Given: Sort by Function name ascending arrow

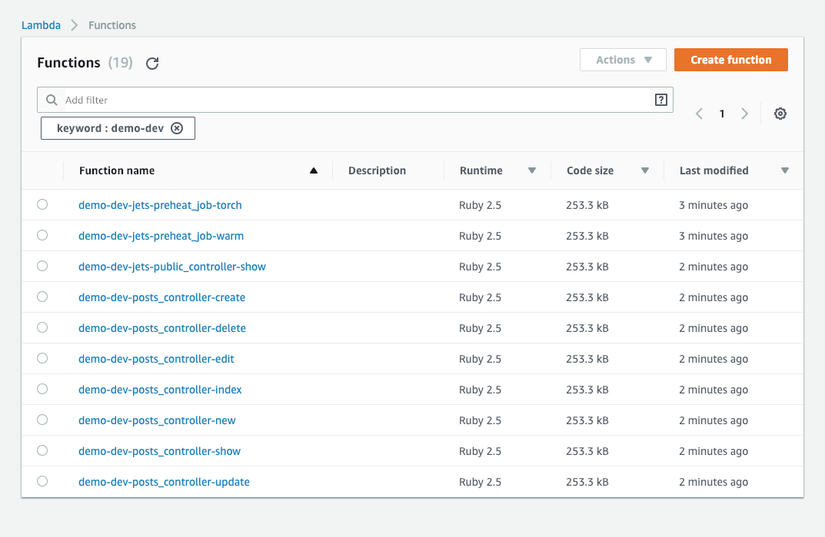Looking at the screenshot, I should coord(313,171).
